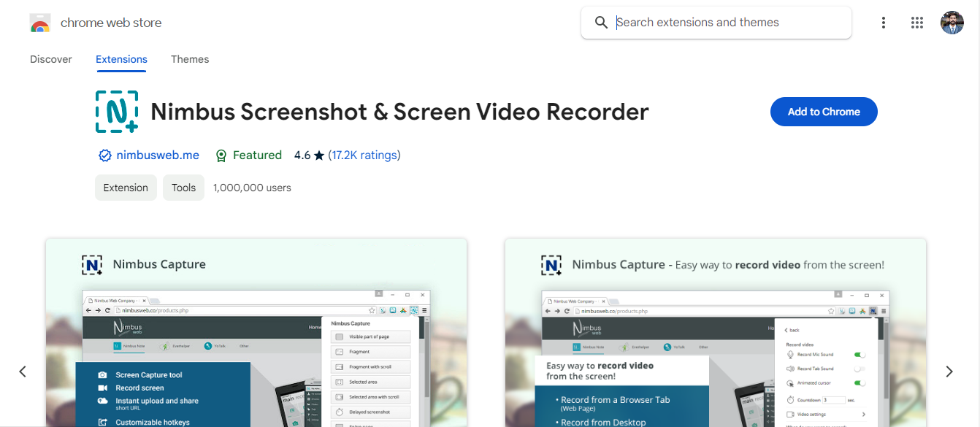Screen dimensions: 980x427
Task: Open the record video preview screenshot
Action: (x=716, y=333)
